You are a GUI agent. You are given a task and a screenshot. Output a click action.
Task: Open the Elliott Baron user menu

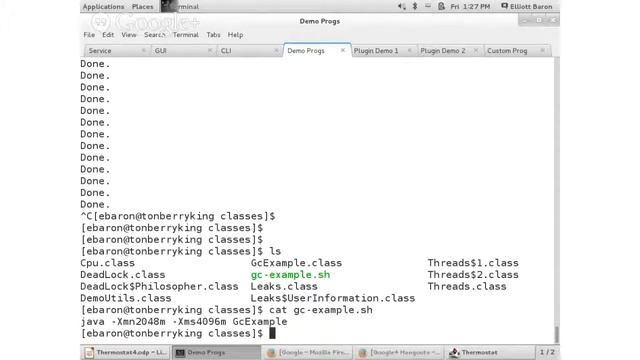pyautogui.click(x=527, y=7)
